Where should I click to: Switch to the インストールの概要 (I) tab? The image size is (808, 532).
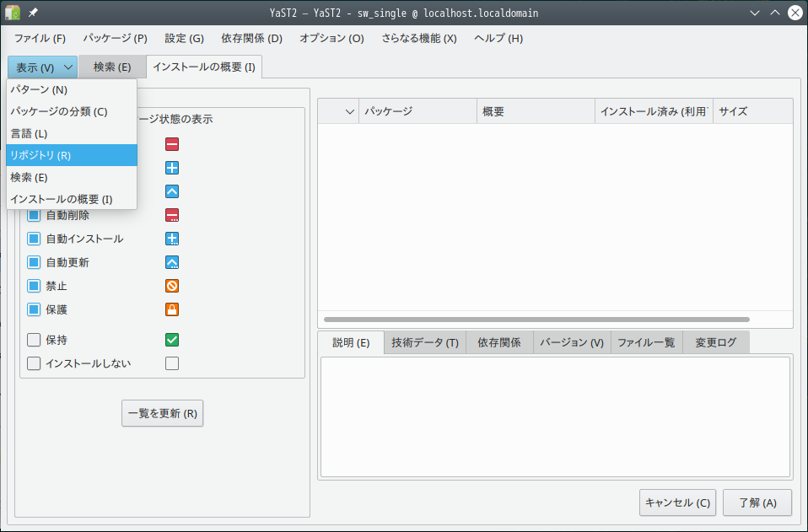[204, 67]
